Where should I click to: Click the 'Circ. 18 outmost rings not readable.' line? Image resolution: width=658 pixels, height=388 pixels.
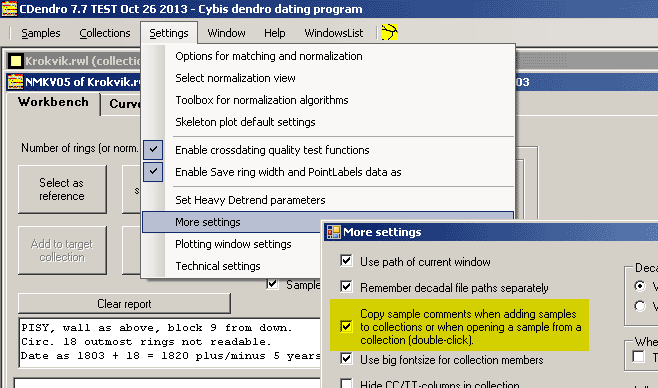[146, 342]
